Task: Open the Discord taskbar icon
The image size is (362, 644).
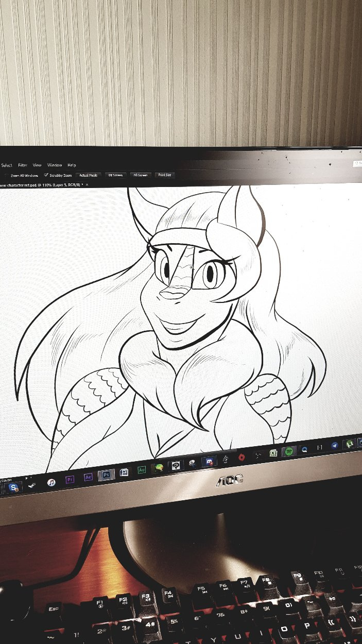Action: coord(209,461)
